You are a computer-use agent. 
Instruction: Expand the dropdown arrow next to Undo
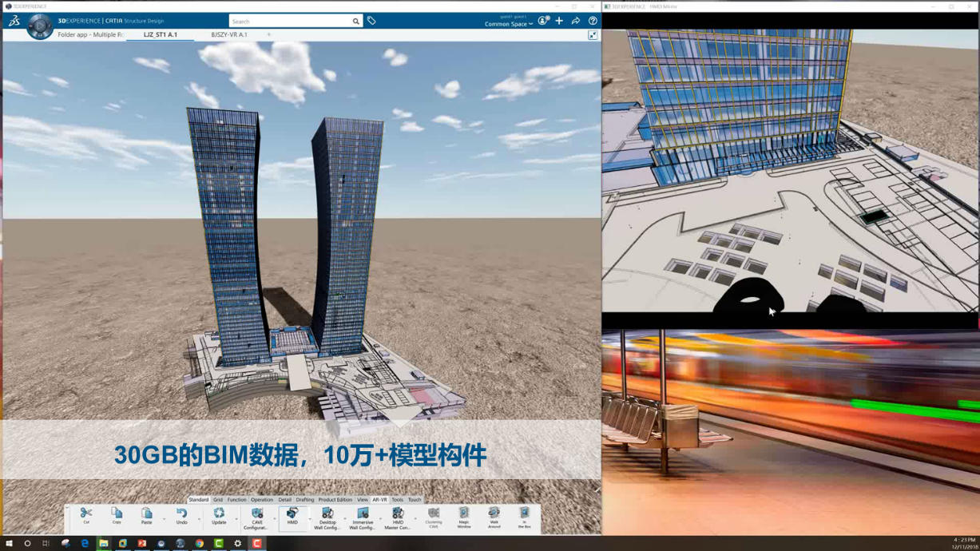pyautogui.click(x=199, y=519)
